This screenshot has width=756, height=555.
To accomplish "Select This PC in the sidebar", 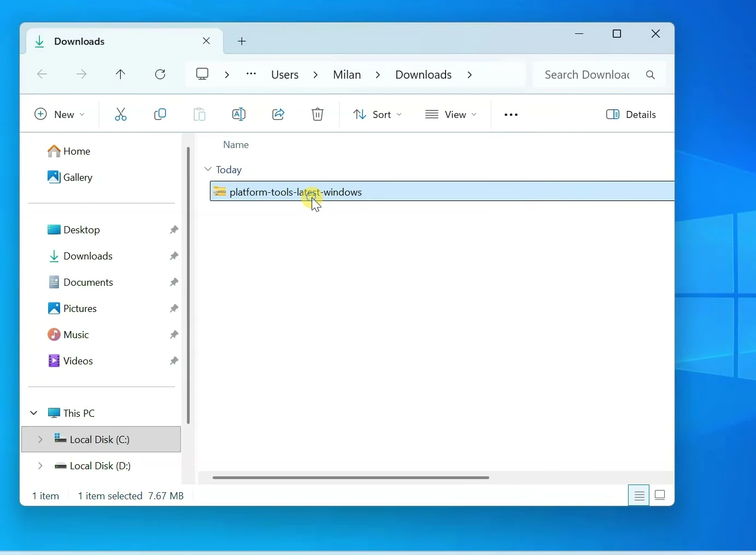I will click(72, 413).
